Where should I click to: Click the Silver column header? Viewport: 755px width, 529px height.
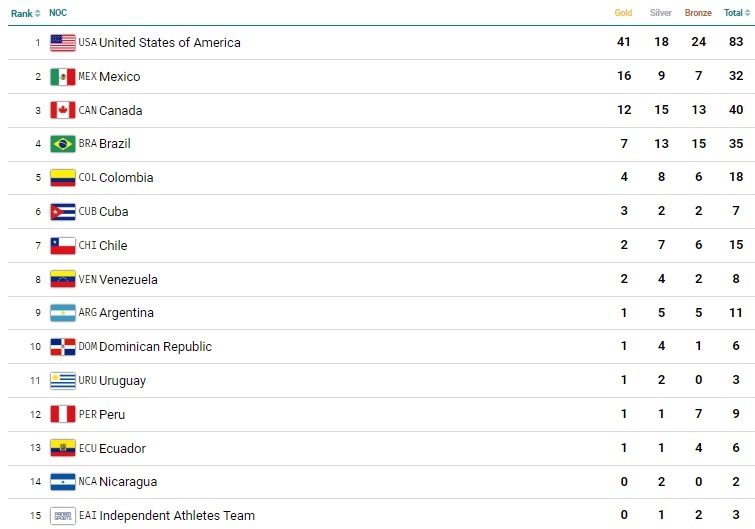click(x=660, y=13)
